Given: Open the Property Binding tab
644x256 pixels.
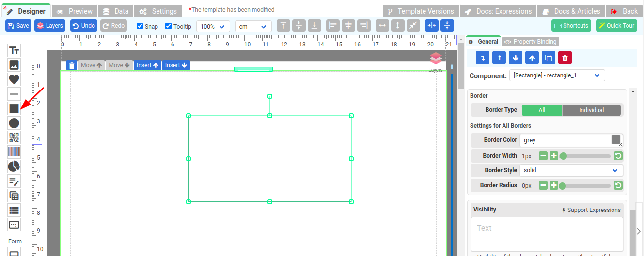Looking at the screenshot, I should pos(531,42).
